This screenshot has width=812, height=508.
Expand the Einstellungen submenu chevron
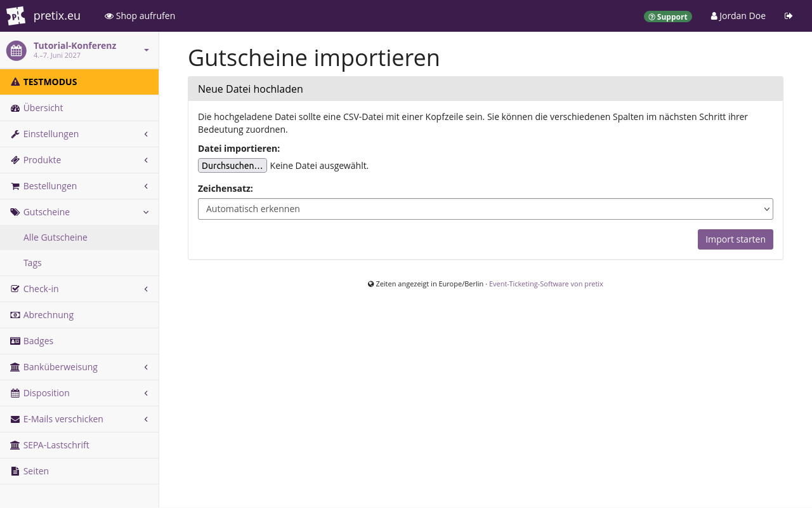[146, 134]
